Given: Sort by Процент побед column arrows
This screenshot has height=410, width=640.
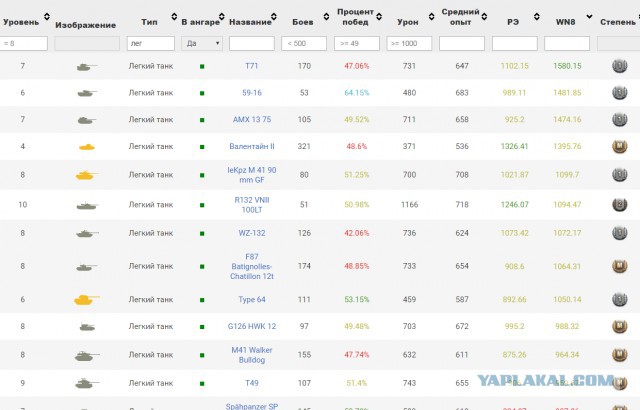Looking at the screenshot, I should point(379,16).
